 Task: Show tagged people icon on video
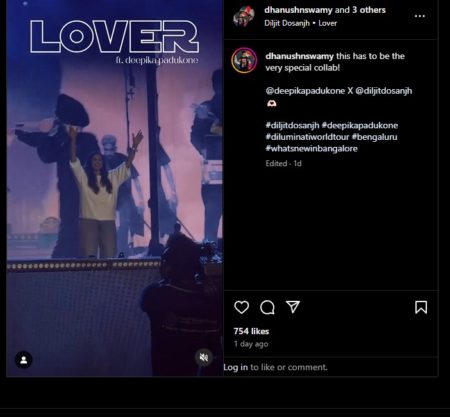coord(24,360)
